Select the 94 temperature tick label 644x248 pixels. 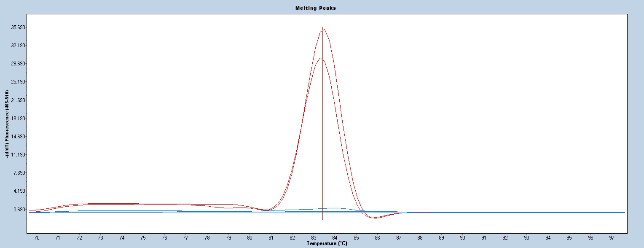pos(548,238)
